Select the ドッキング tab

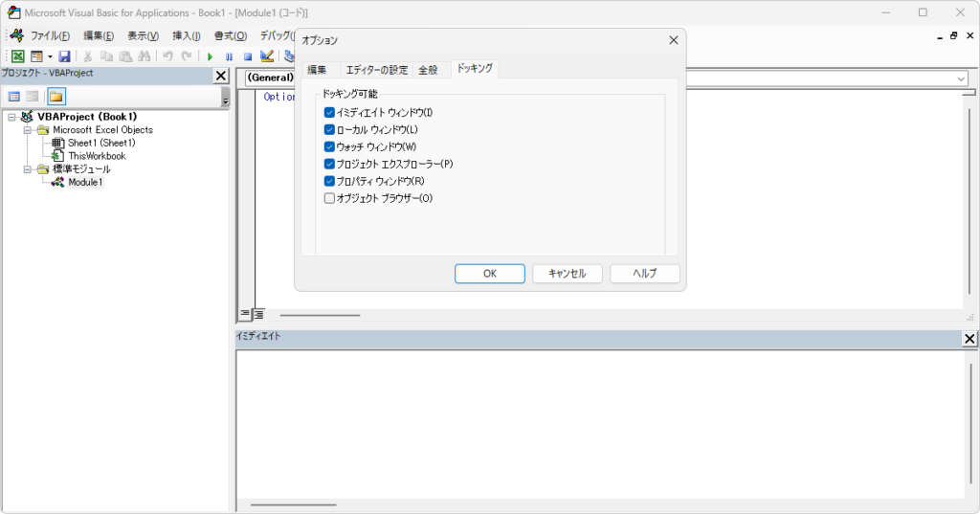pyautogui.click(x=475, y=69)
